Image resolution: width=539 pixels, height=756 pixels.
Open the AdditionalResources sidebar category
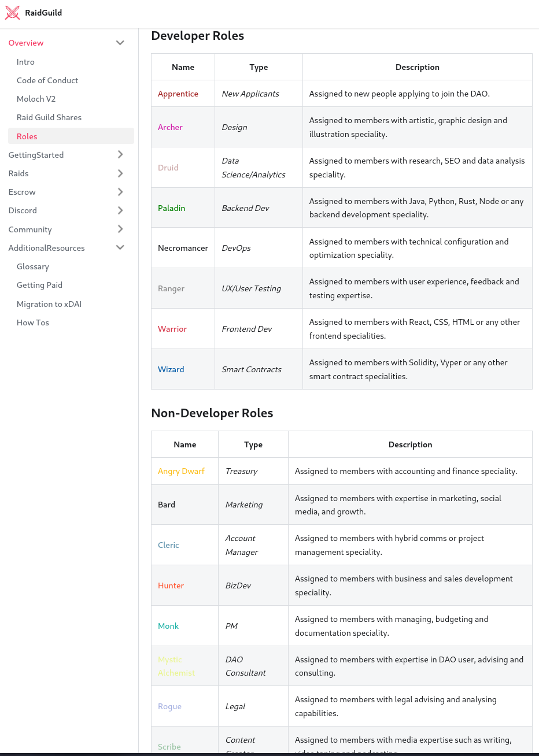pyautogui.click(x=46, y=248)
